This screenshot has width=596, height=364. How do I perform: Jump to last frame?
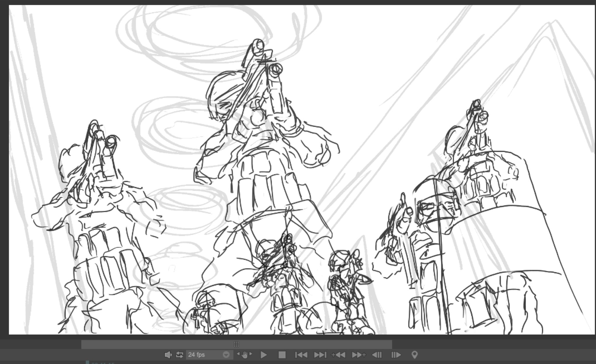point(320,355)
